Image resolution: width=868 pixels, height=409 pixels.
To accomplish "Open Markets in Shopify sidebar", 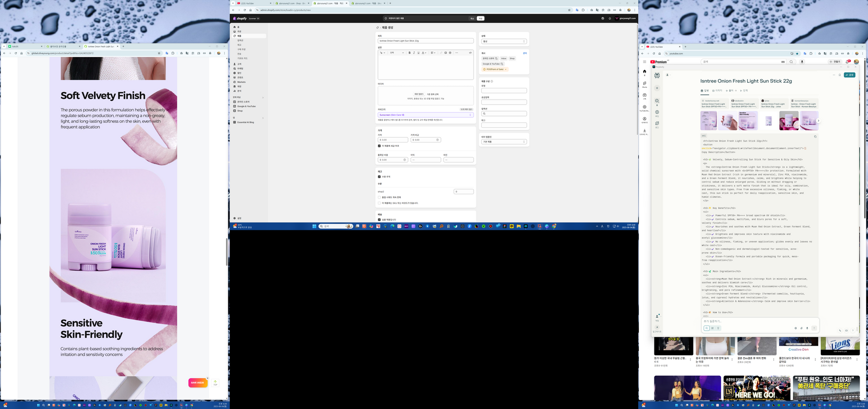I will coord(249,82).
